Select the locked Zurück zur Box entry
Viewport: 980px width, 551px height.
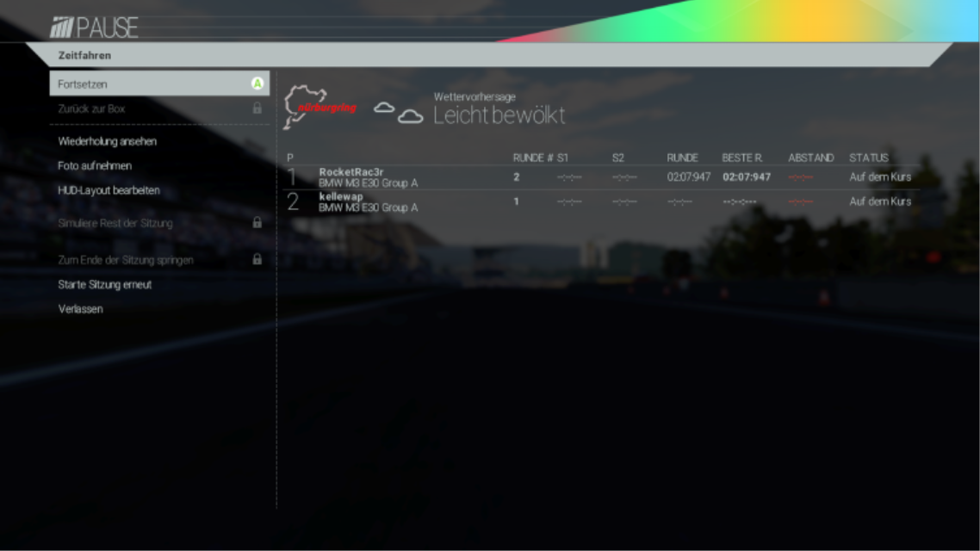pos(159,108)
